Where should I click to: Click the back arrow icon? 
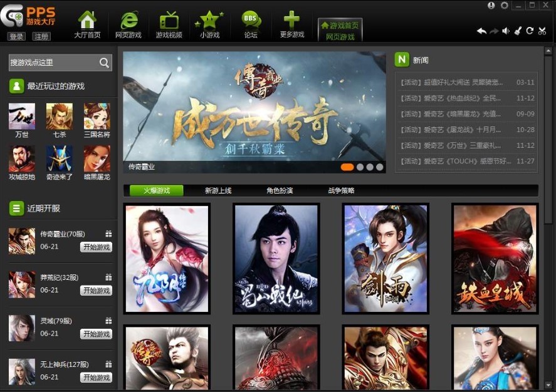tap(481, 31)
